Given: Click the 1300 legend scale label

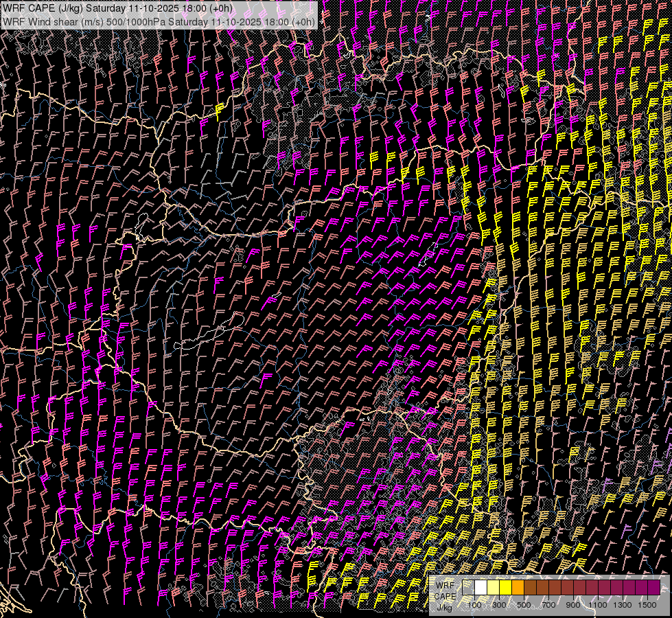Looking at the screenshot, I should [623, 605].
